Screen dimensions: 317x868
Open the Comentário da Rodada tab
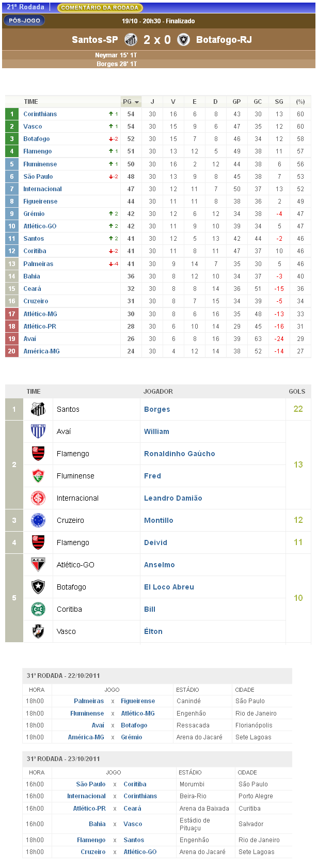(100, 8)
